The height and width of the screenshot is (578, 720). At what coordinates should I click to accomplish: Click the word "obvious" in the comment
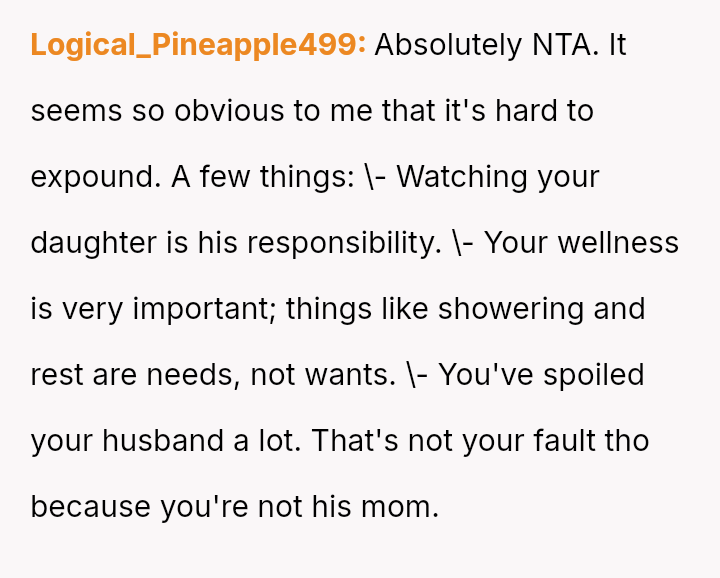[229, 111]
